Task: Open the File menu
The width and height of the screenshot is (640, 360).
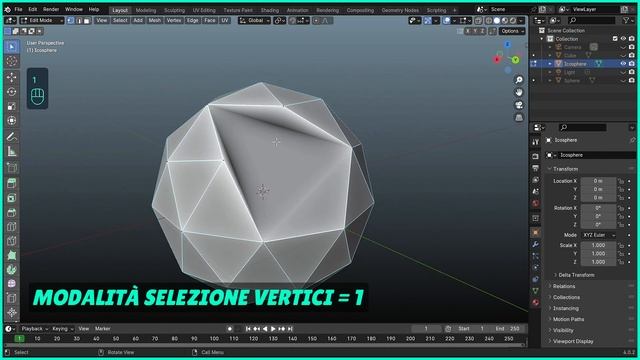Action: (x=18, y=9)
